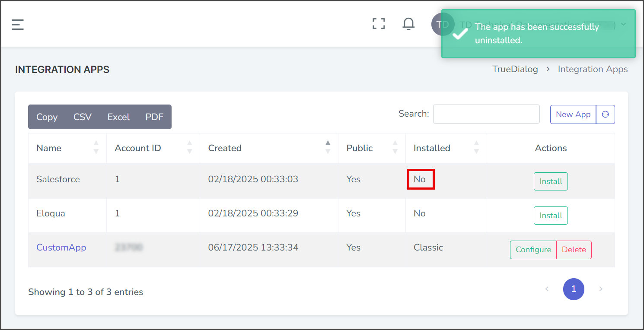Viewport: 644px width, 330px height.
Task: Click the TD user avatar
Action: pos(442,24)
